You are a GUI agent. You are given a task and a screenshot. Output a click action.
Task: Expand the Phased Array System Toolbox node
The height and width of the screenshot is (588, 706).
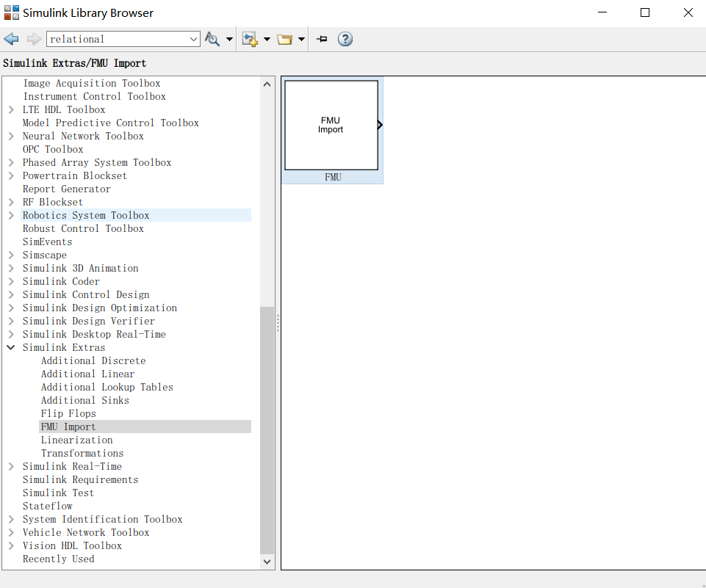point(11,163)
